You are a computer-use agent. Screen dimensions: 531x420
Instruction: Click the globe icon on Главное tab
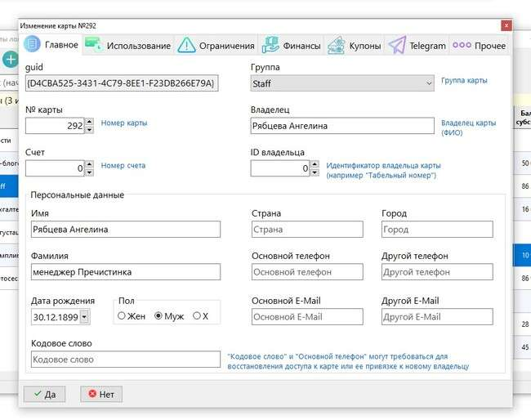(32, 45)
